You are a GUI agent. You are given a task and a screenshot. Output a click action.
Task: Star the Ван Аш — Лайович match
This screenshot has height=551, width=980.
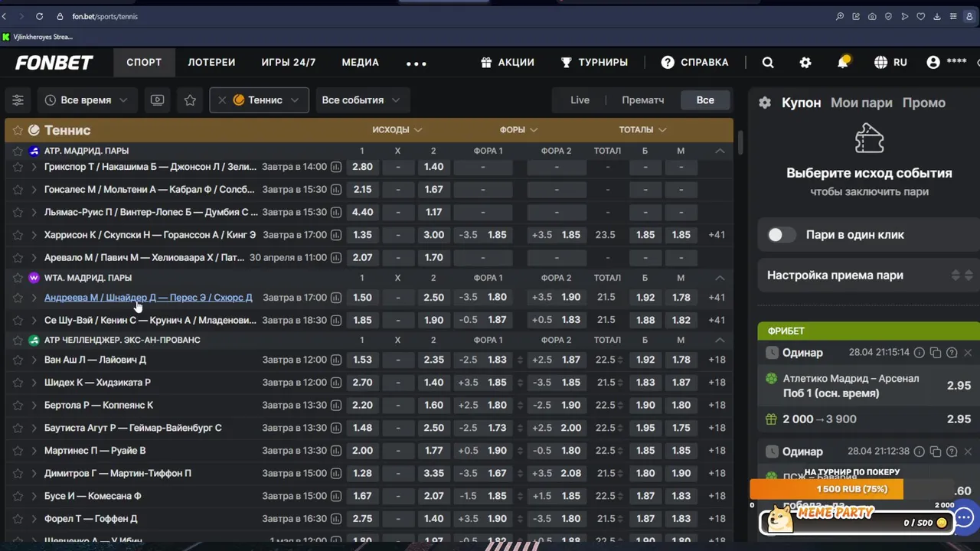(x=18, y=360)
